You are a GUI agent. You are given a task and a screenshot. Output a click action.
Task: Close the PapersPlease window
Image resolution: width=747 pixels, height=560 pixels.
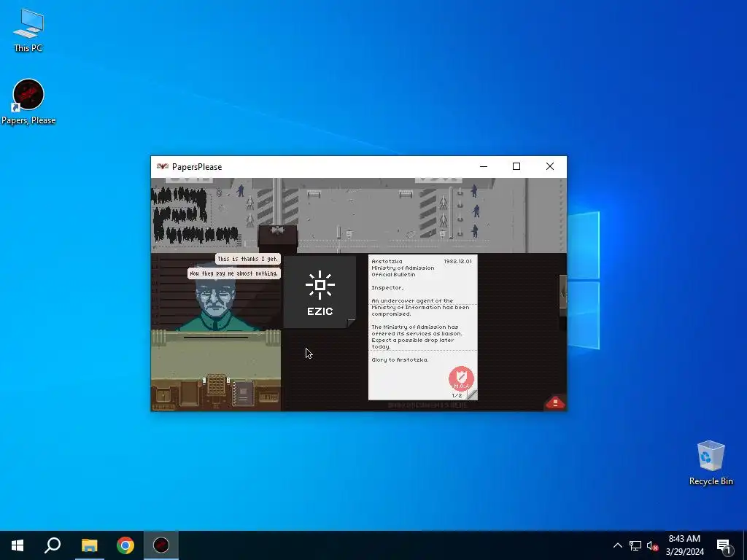click(550, 167)
